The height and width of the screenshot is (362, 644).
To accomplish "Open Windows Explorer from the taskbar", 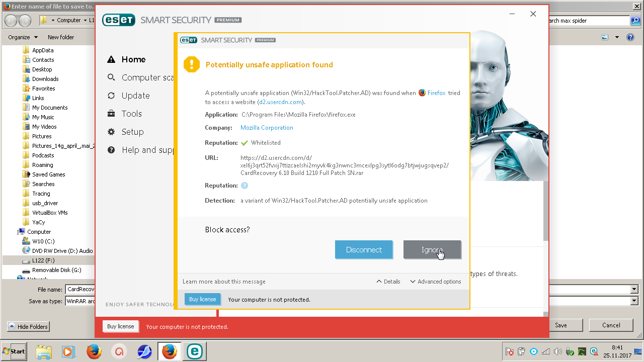I will pos(44,351).
